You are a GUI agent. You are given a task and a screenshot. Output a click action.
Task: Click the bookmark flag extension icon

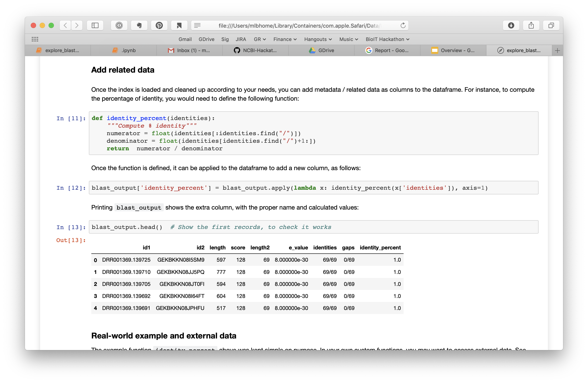point(179,25)
